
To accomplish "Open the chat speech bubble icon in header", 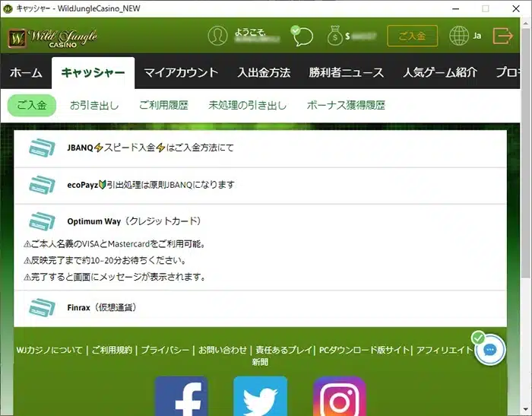I will [302, 36].
